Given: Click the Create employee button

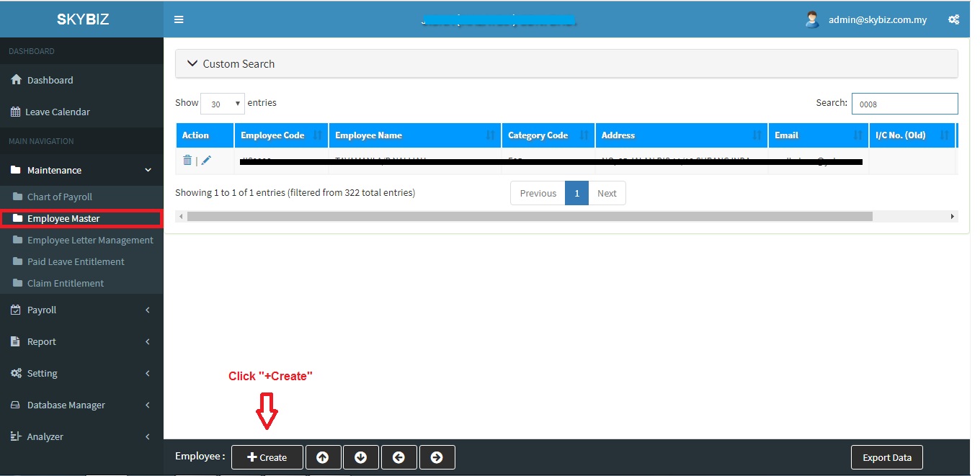Looking at the screenshot, I should tap(267, 457).
